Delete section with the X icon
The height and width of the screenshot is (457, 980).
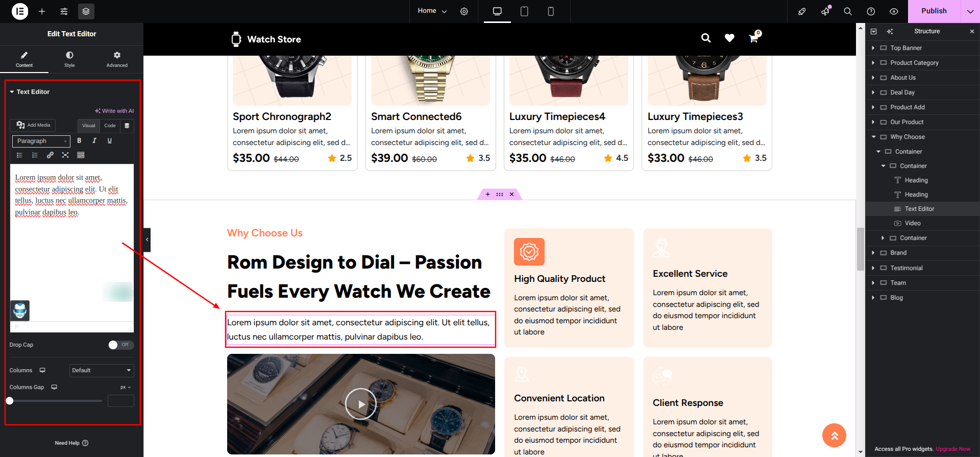[x=511, y=195]
